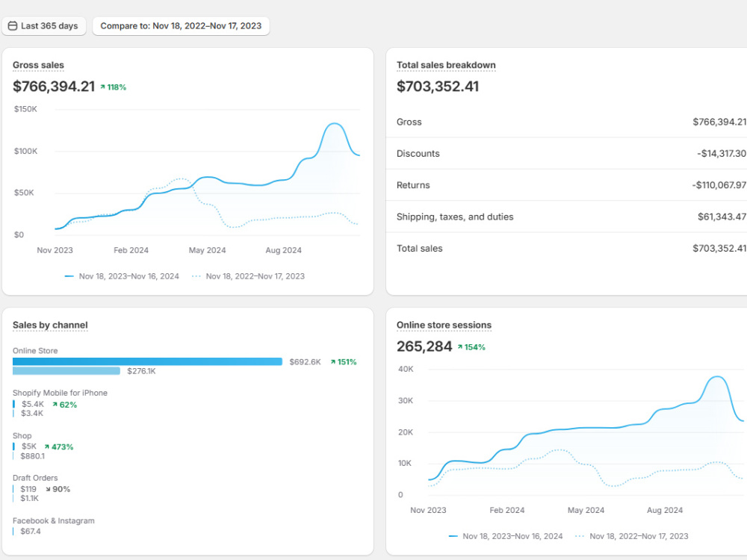Click the -$110,067.97 returns value
Screen dimensions: 747x560
(719, 184)
